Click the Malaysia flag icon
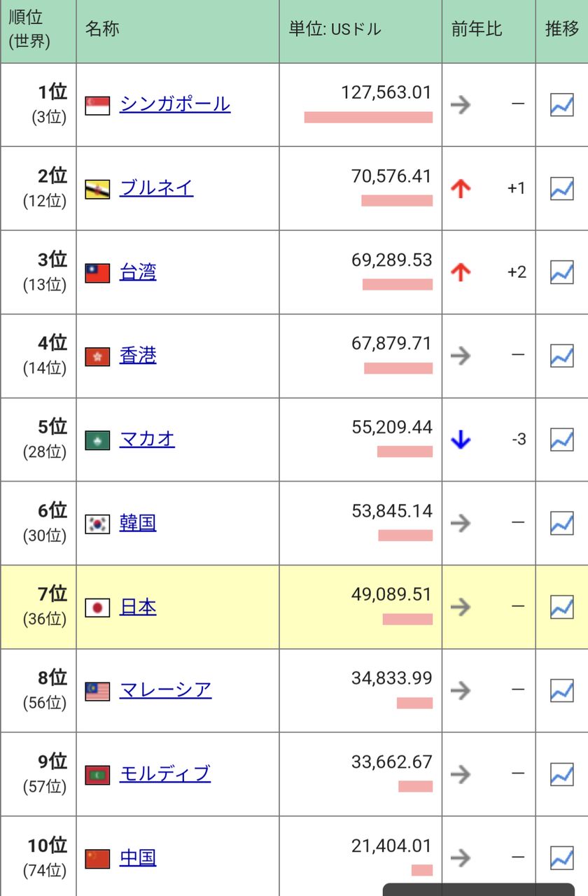The image size is (588, 896). [x=97, y=691]
